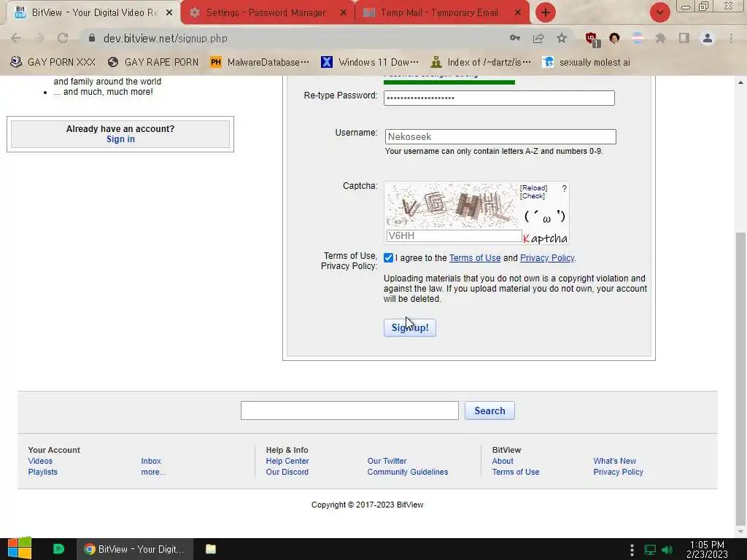Toggle the browser side panel icon
The height and width of the screenshot is (560, 747).
coord(684,38)
